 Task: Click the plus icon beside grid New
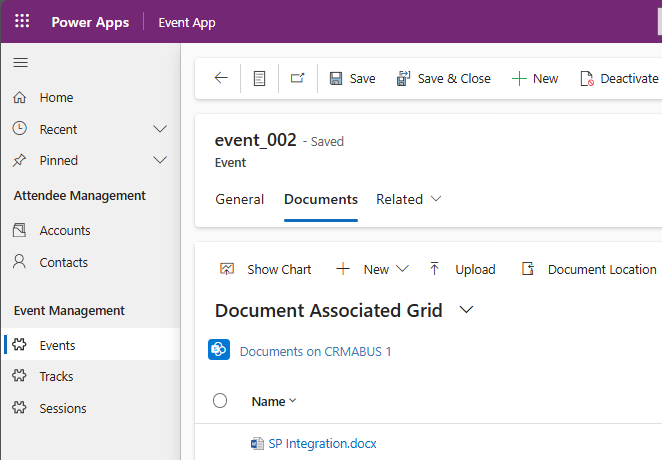click(343, 269)
